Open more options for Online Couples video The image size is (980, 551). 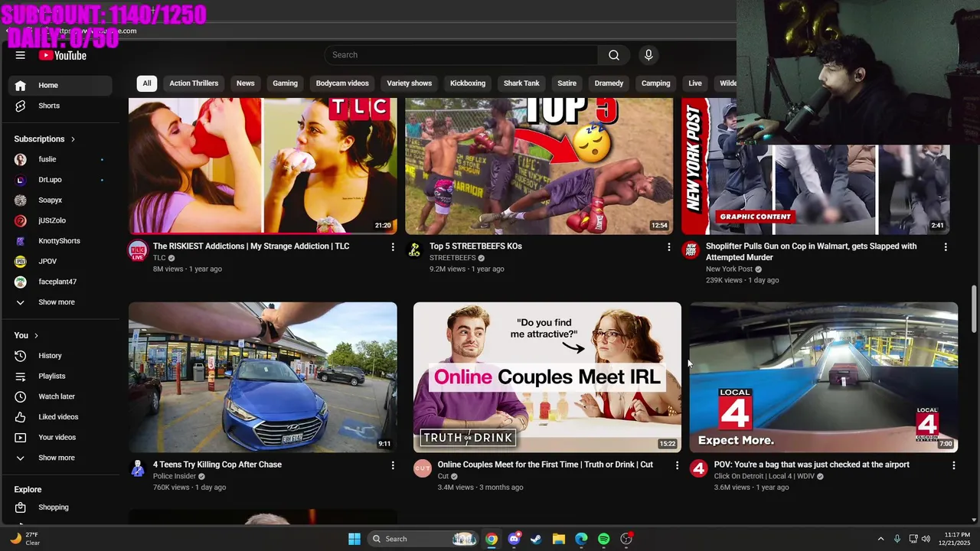pyautogui.click(x=677, y=465)
